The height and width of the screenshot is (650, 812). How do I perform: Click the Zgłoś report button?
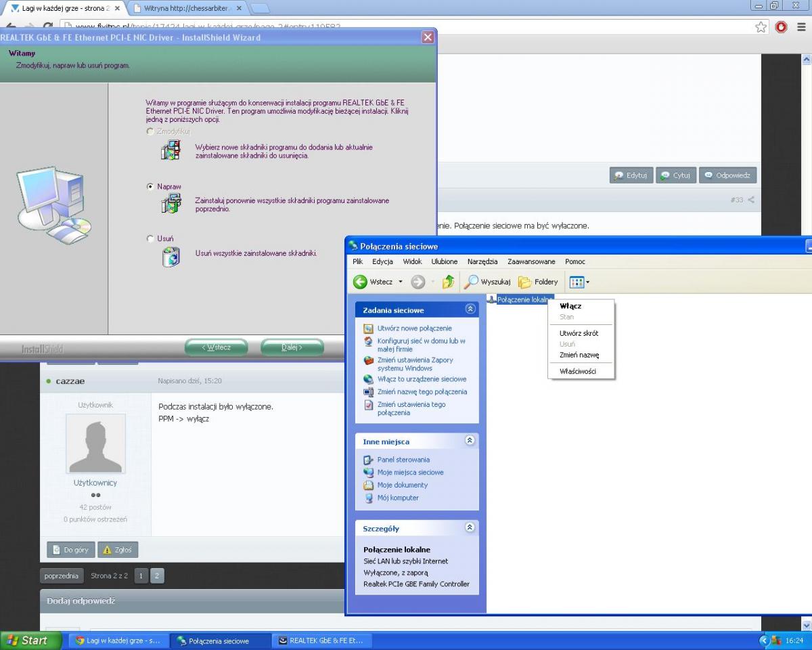[x=118, y=550]
